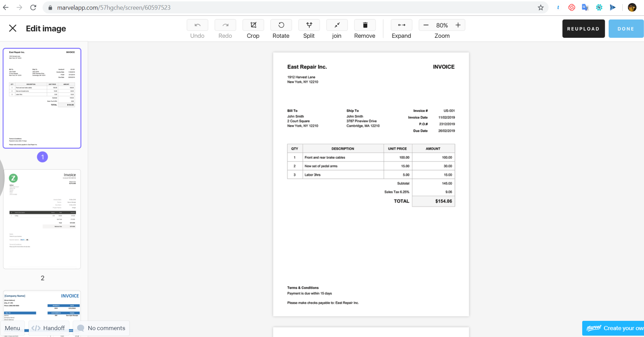Screen dimensions: 644x337
Task: Click the purple page number 1 badge
Action: pos(43,157)
